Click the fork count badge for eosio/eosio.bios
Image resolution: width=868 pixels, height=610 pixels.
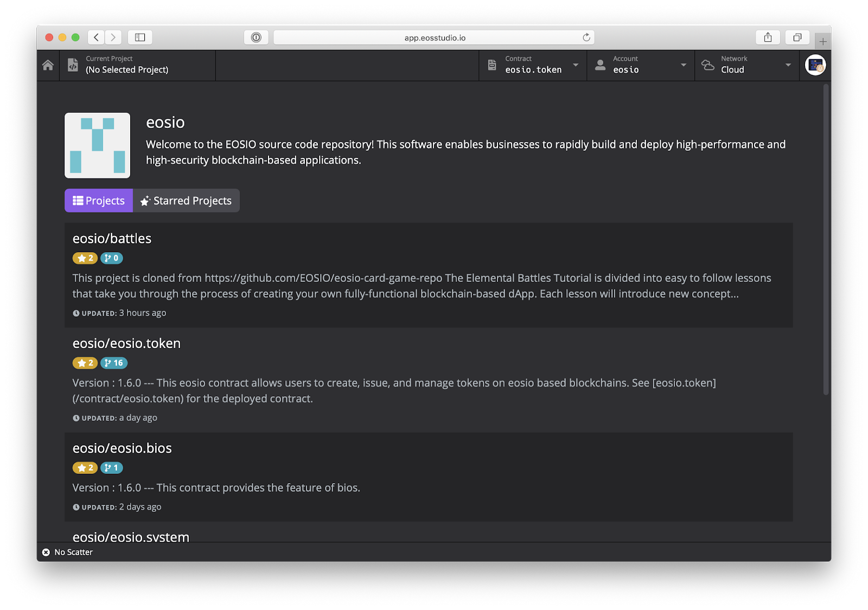pyautogui.click(x=112, y=467)
